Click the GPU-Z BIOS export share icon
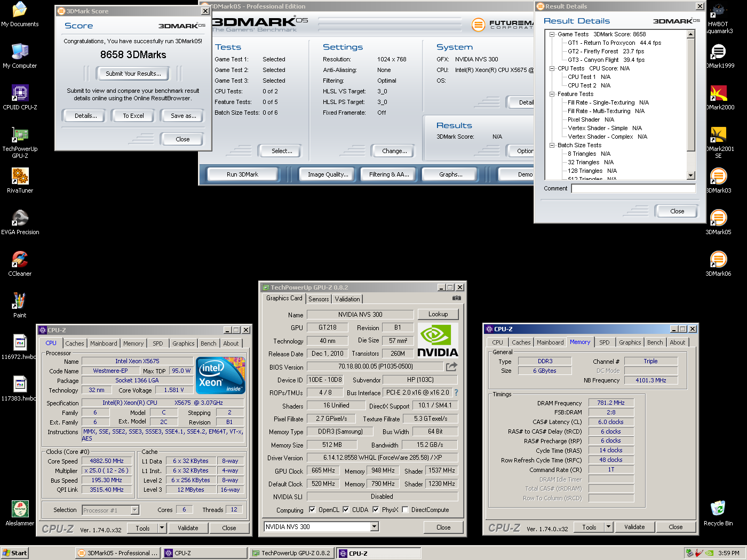 [x=452, y=366]
